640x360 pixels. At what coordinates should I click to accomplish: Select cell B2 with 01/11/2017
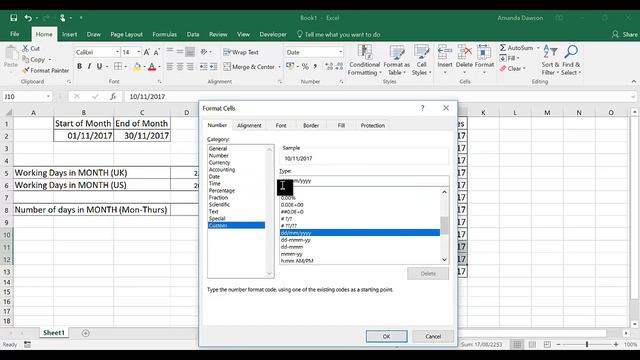click(84, 136)
